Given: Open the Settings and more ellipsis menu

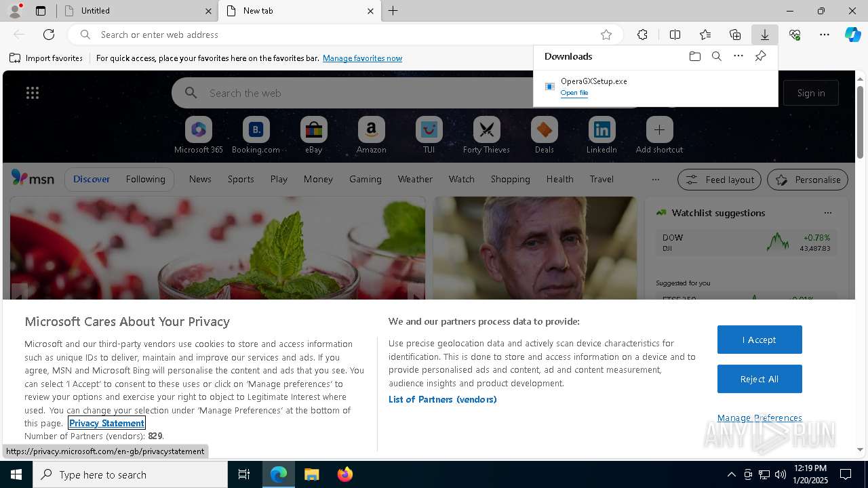Looking at the screenshot, I should tap(825, 35).
